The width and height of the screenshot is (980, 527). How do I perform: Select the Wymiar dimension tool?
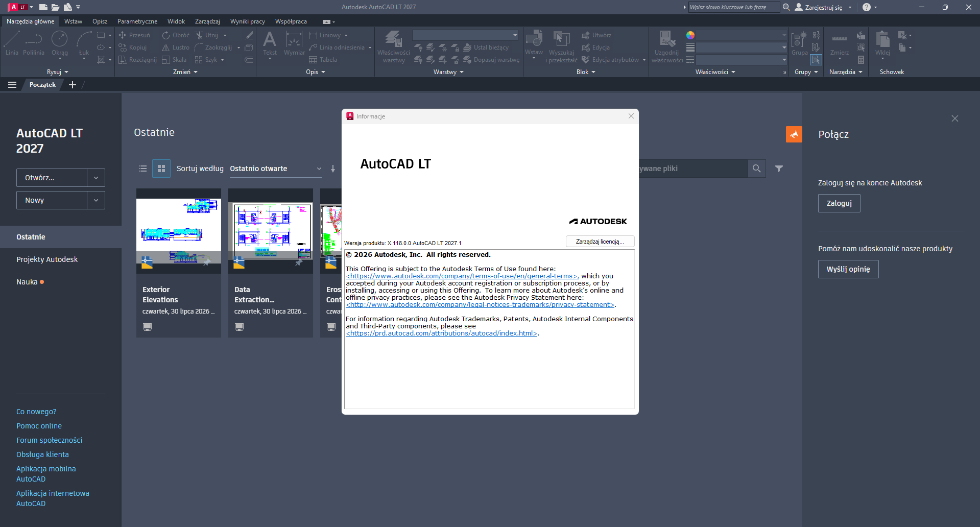[x=294, y=43]
